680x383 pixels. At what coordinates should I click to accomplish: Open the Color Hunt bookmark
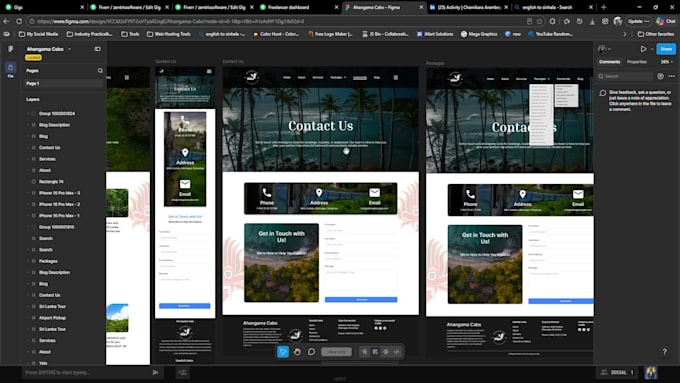click(x=276, y=34)
